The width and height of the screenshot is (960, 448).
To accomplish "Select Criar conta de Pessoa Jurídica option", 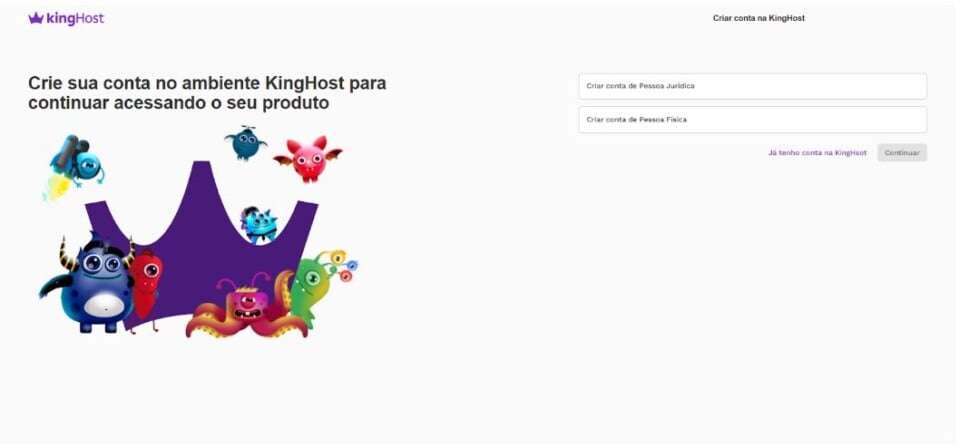I will click(x=752, y=86).
